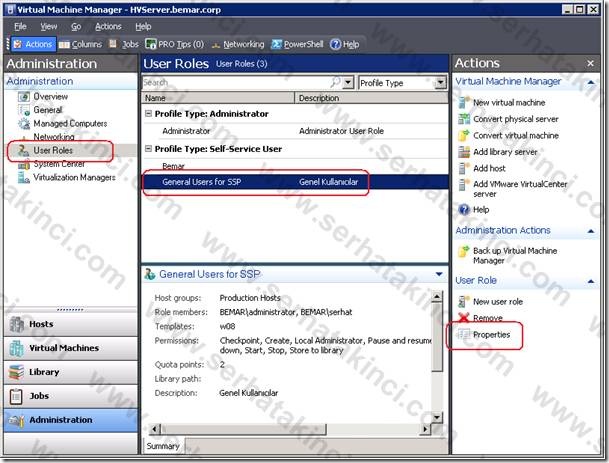Sort by the Description column header

coord(371,98)
